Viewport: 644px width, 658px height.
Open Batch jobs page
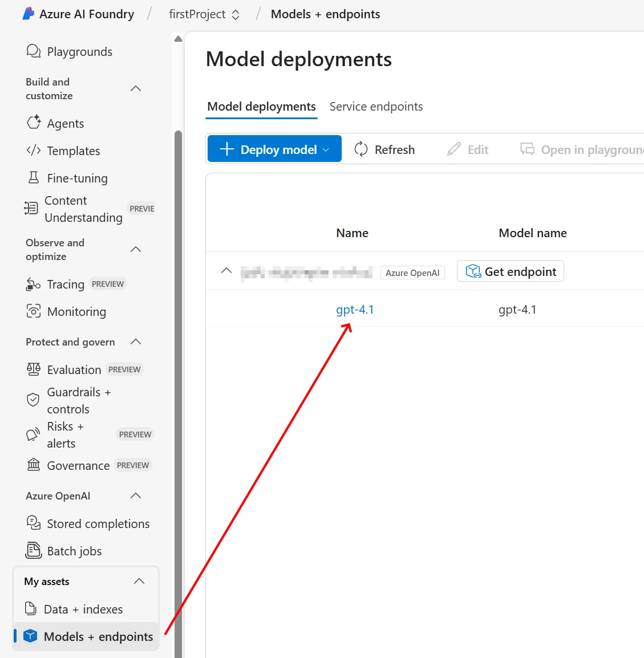[74, 551]
